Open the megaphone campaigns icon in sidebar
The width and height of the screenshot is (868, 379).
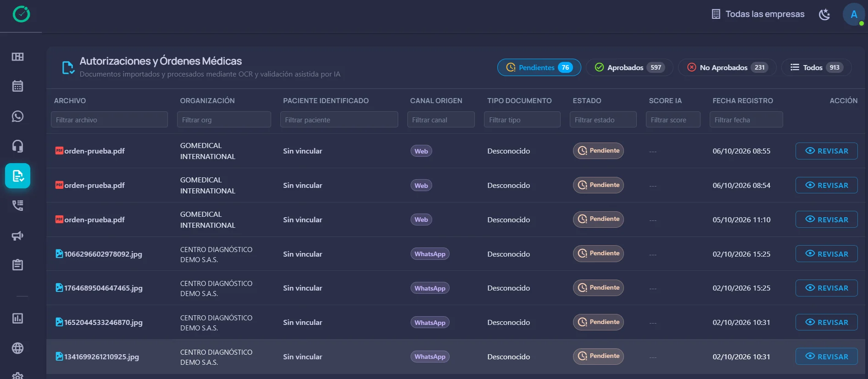(17, 236)
